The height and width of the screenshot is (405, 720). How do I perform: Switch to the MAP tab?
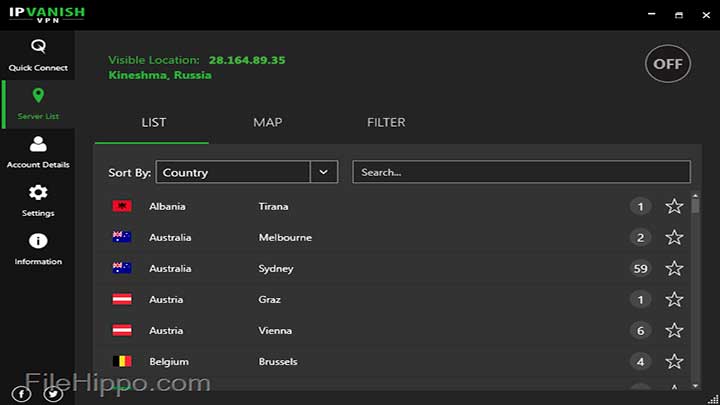point(267,122)
